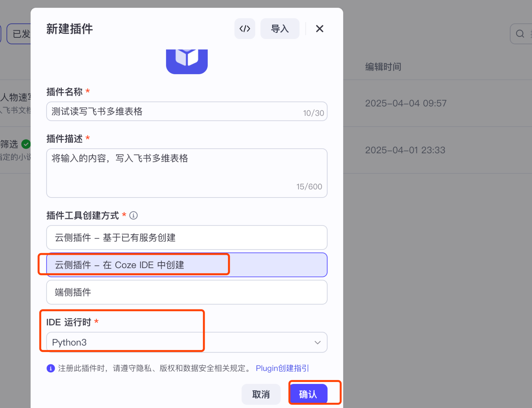
Task: Click the blue info icon before 注册此插件时
Action: [x=50, y=368]
